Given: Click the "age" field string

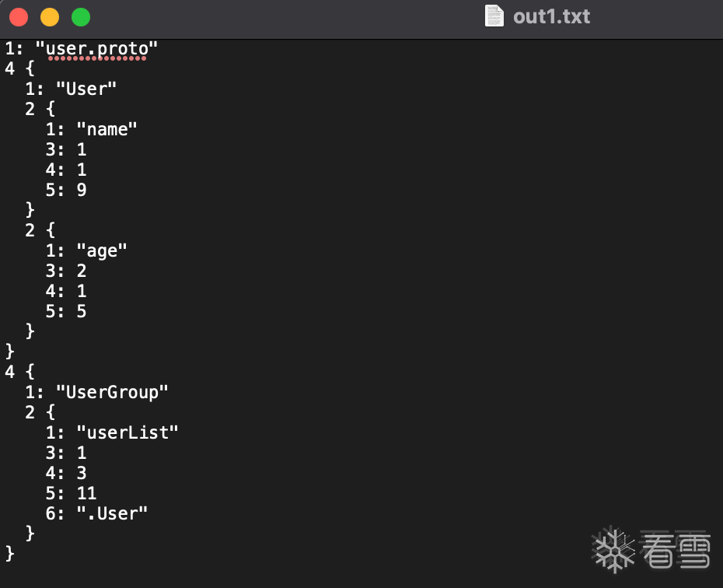Looking at the screenshot, I should pyautogui.click(x=101, y=251).
